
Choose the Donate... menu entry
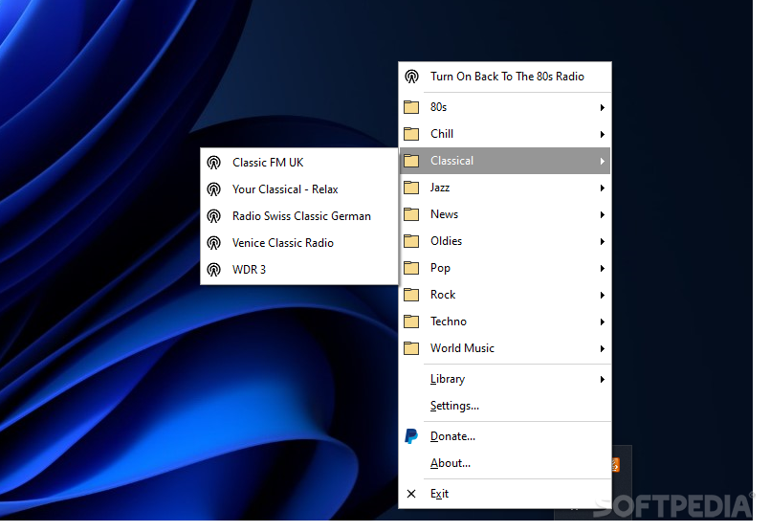click(505, 436)
